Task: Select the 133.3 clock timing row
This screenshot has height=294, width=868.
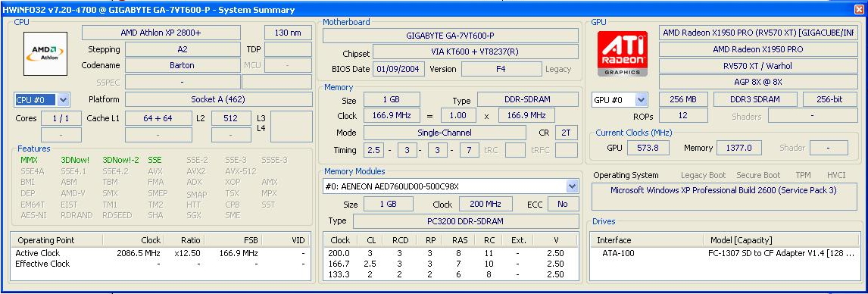Action: (451, 274)
